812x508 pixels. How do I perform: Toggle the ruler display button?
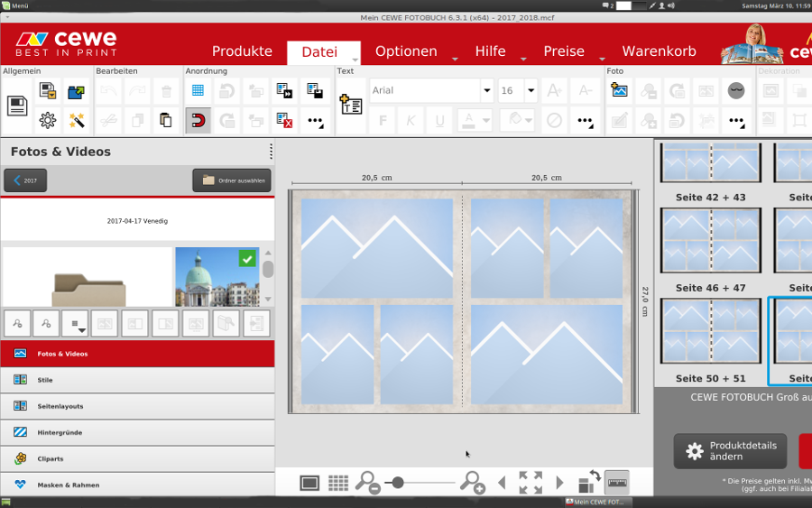point(617,483)
